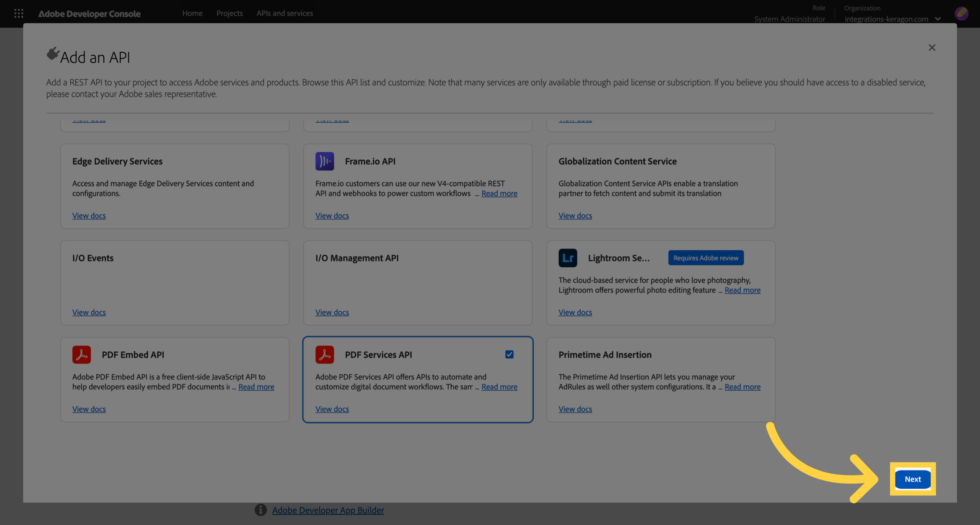
Task: Select the Edge Delivery Services card title
Action: click(117, 161)
